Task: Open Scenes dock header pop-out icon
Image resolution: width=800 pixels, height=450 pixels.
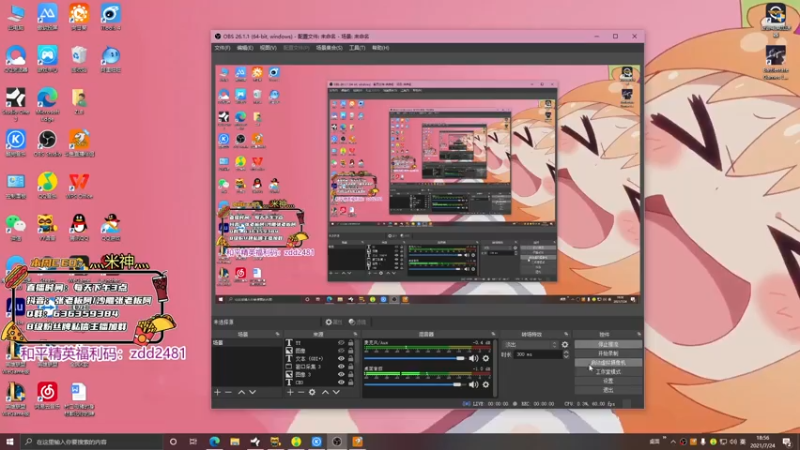Action: pyautogui.click(x=278, y=334)
